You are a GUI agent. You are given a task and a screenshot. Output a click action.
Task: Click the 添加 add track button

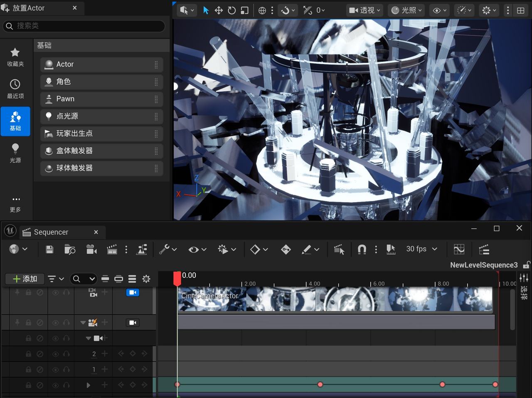tap(25, 279)
